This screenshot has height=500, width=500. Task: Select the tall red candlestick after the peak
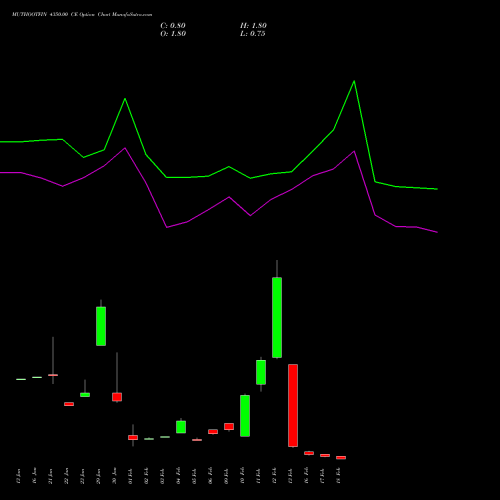click(x=293, y=405)
